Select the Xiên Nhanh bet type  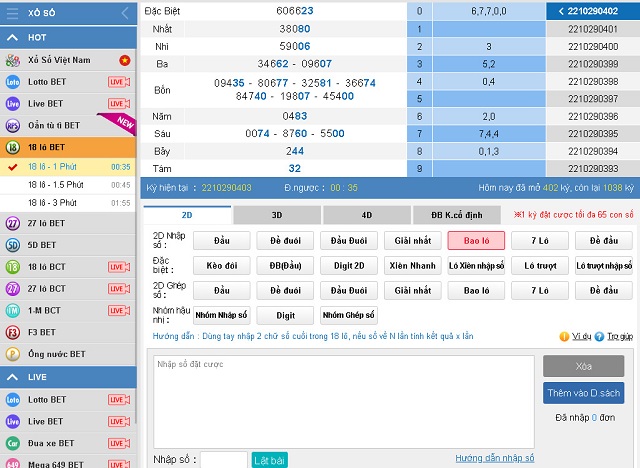pyautogui.click(x=412, y=265)
